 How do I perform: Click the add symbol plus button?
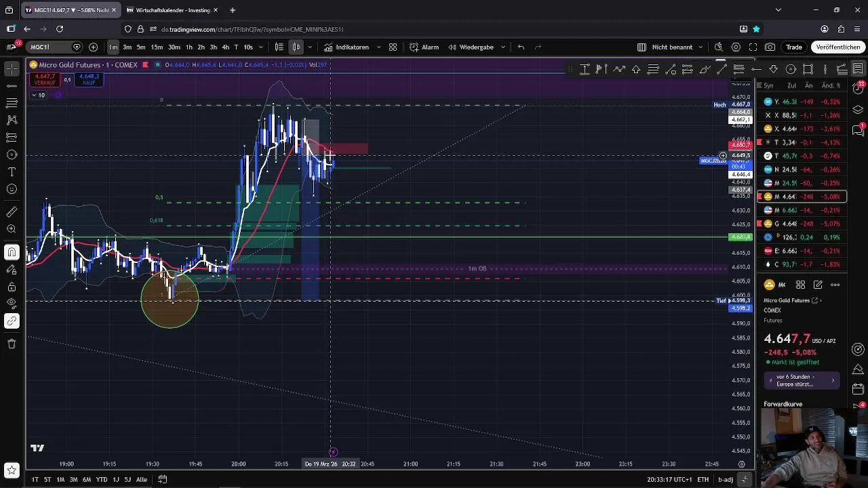93,47
